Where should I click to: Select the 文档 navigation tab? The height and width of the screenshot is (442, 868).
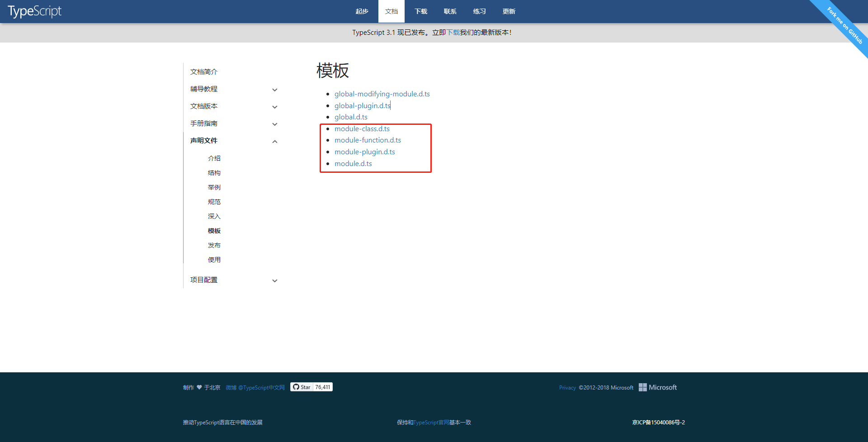click(392, 11)
